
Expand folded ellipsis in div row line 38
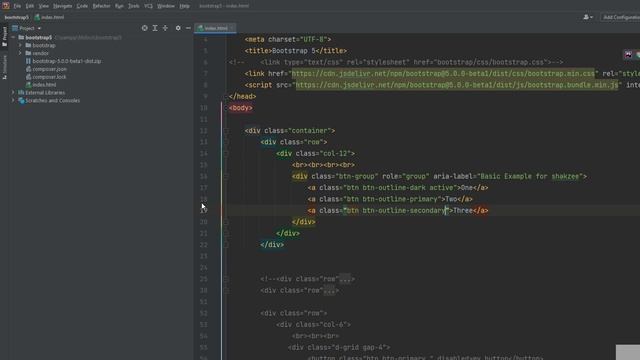tap(329, 291)
